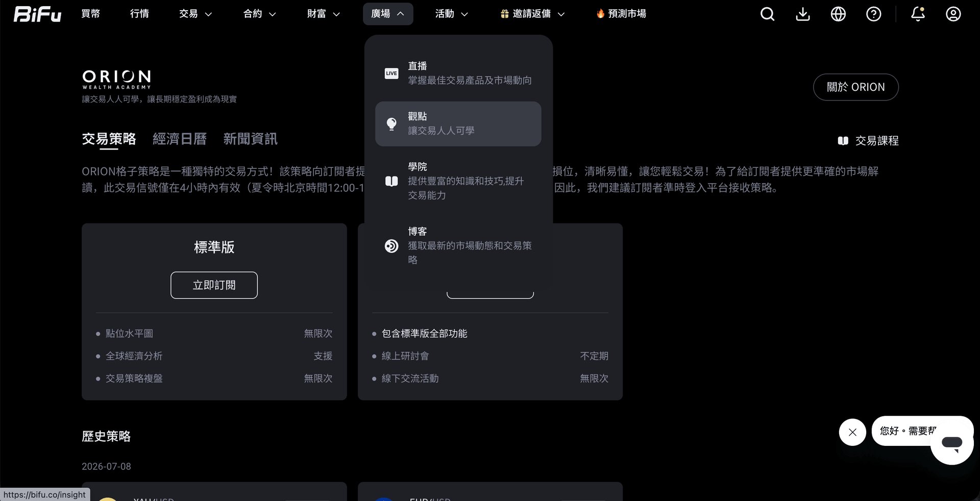Expand the 邀請返傭 dropdown menu
Image resolution: width=980 pixels, height=501 pixels.
point(532,14)
